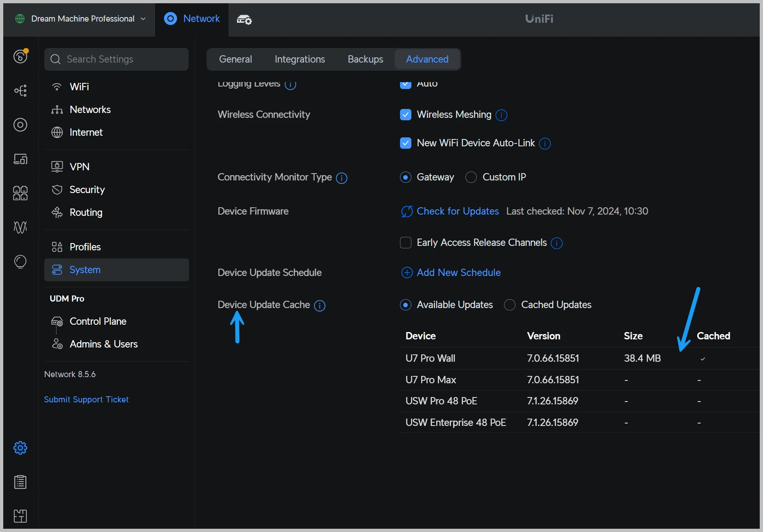This screenshot has height=532, width=763.
Task: Click info icon next to Logging Levels
Action: tap(290, 85)
